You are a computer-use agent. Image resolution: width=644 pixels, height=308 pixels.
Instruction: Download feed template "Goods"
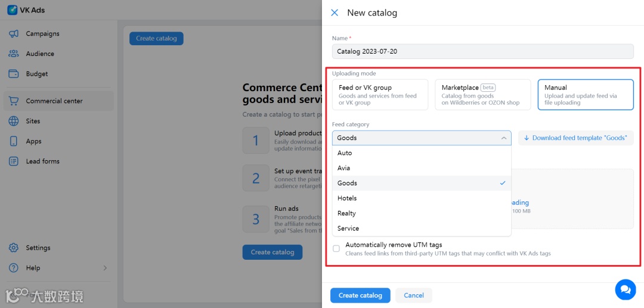coord(576,138)
